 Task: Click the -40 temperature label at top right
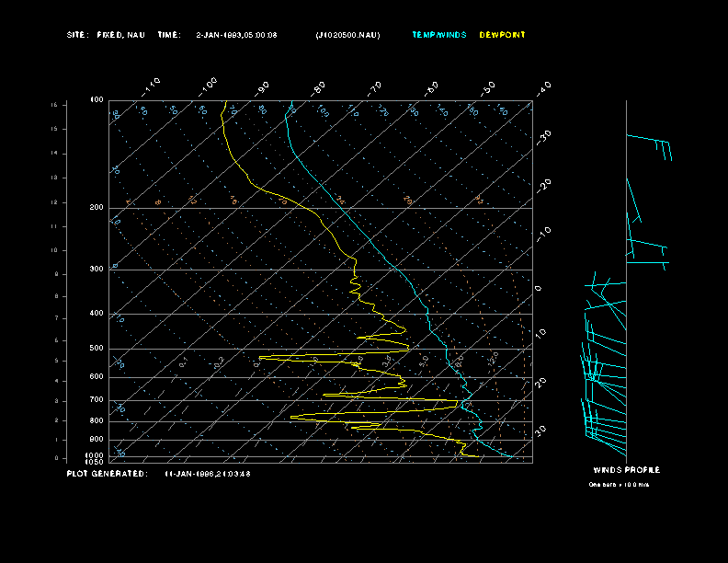pyautogui.click(x=543, y=88)
